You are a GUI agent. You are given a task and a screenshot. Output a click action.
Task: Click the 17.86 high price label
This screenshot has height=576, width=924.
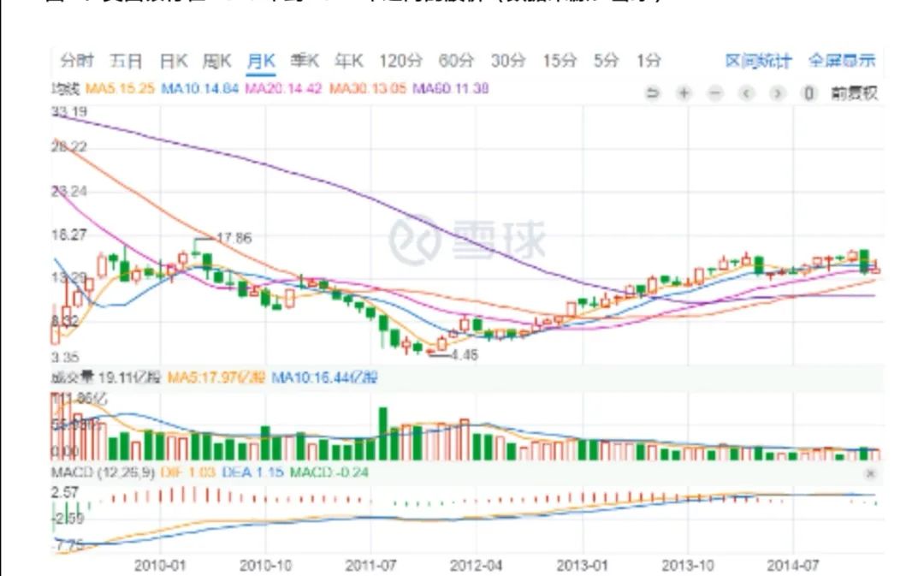234,238
